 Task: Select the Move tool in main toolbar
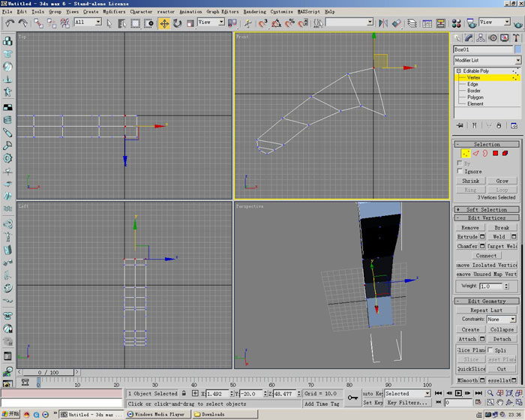click(163, 23)
